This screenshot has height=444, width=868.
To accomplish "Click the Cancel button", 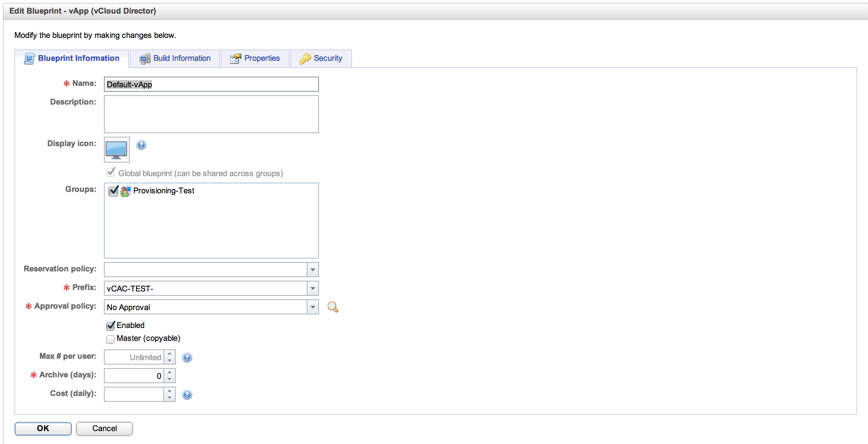I will [104, 428].
